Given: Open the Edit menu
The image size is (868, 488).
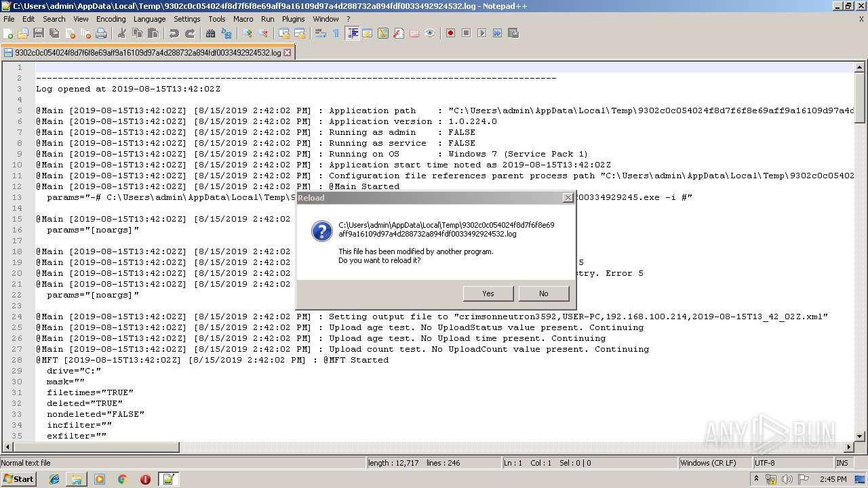Looking at the screenshot, I should [x=28, y=19].
